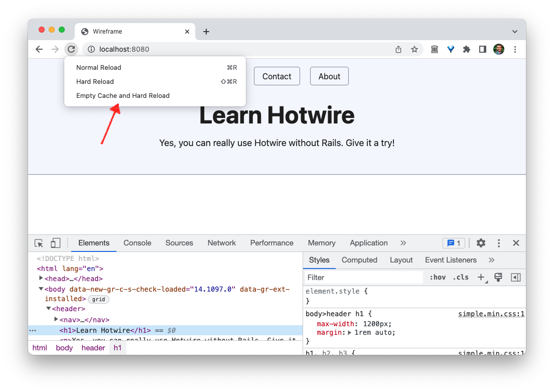Open the simple.min.css:1 stylesheet link

[x=491, y=314]
